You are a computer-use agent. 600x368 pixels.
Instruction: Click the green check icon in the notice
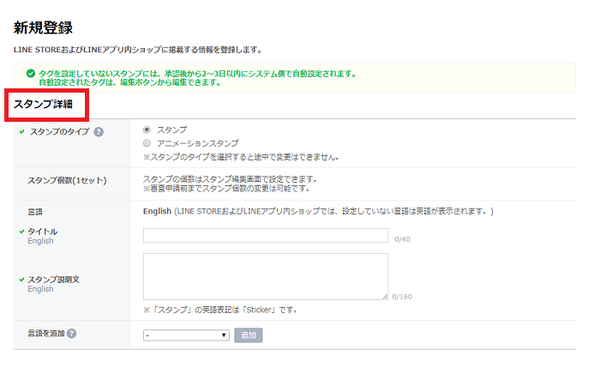click(x=31, y=73)
